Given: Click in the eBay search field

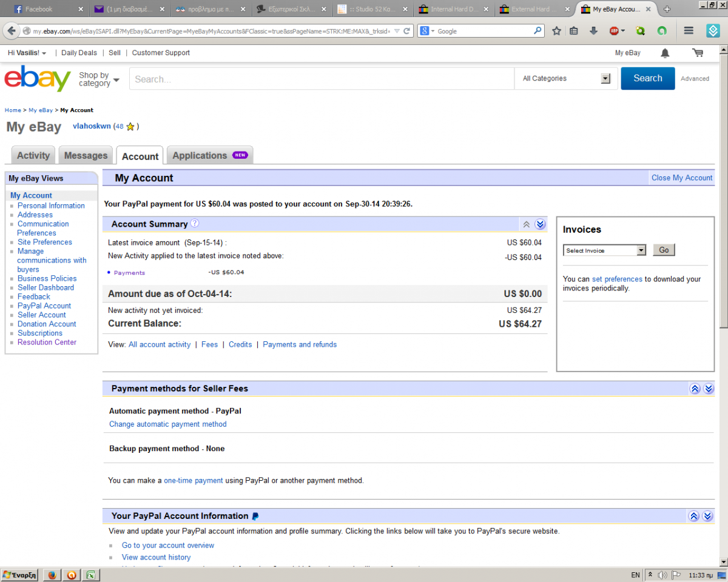Looking at the screenshot, I should [322, 79].
